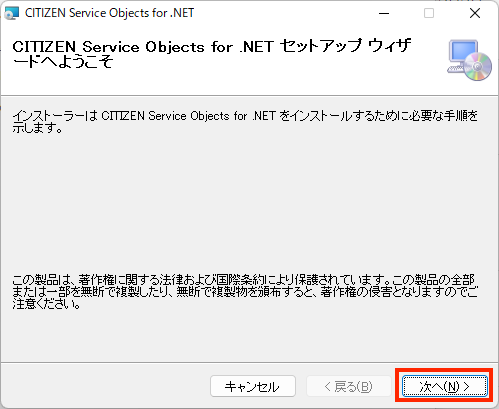Click the CD disc in the header graphic

pyautogui.click(x=478, y=67)
